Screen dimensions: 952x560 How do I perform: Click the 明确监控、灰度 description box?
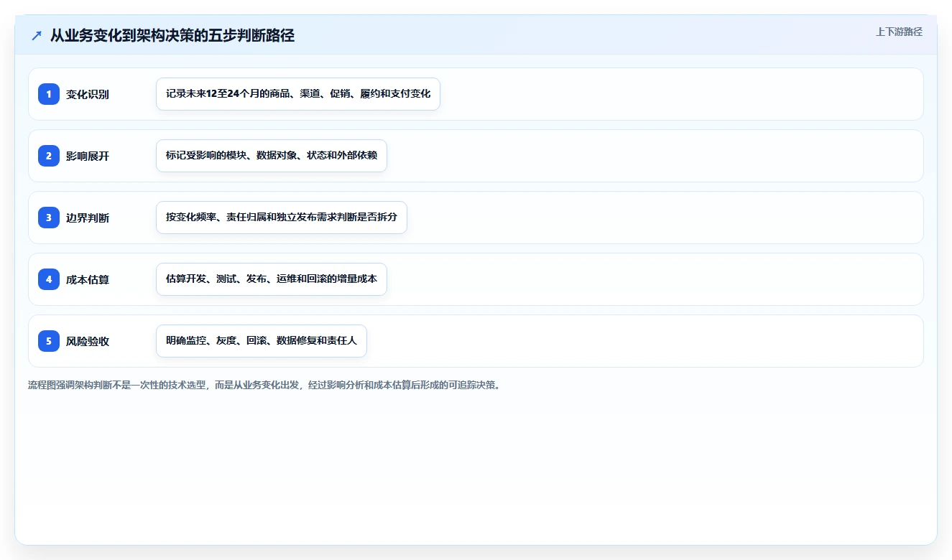coord(262,341)
